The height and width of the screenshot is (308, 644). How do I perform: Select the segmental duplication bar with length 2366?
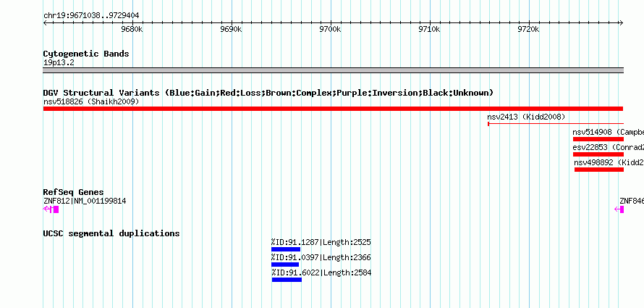click(285, 265)
